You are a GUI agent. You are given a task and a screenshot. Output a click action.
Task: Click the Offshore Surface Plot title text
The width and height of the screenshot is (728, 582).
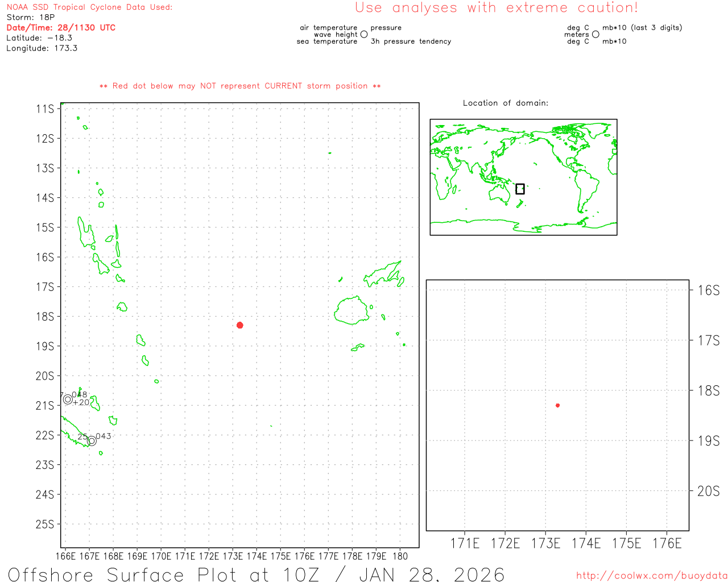pyautogui.click(x=256, y=574)
